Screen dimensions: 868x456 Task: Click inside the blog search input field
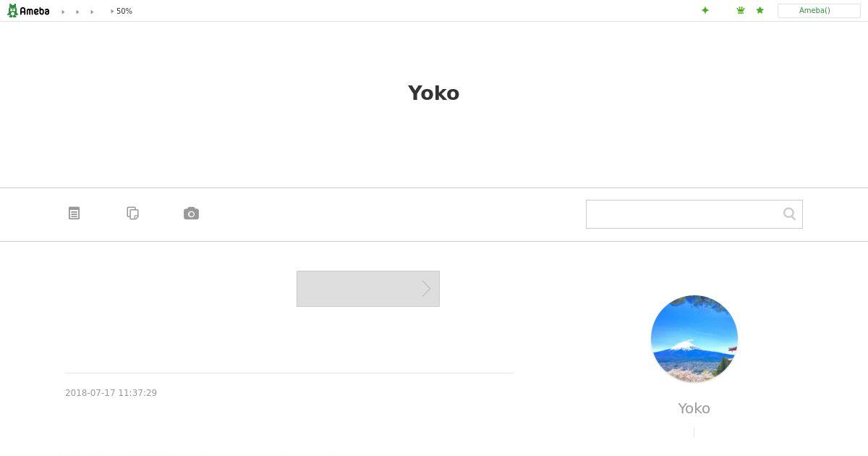684,214
